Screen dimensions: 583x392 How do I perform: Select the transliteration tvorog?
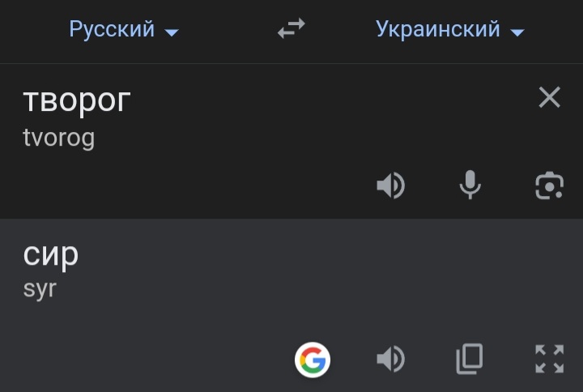(59, 138)
